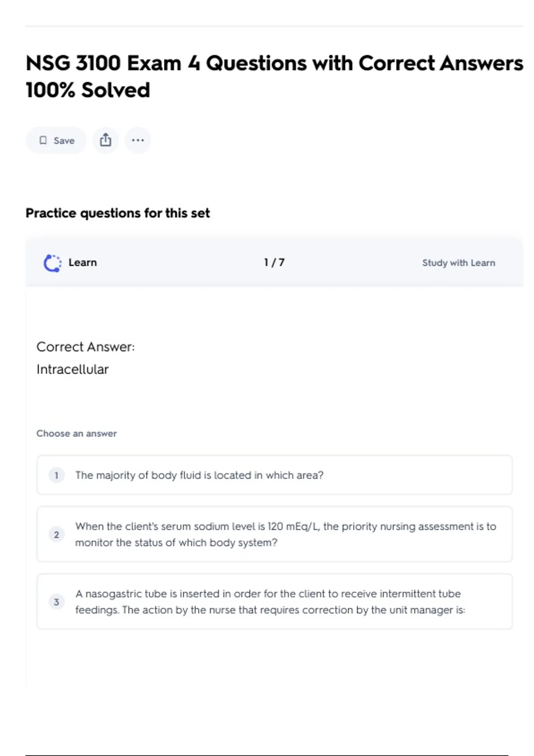Viewport: 534px width, 756px height.
Task: Click the number 2 badge
Action: (57, 535)
